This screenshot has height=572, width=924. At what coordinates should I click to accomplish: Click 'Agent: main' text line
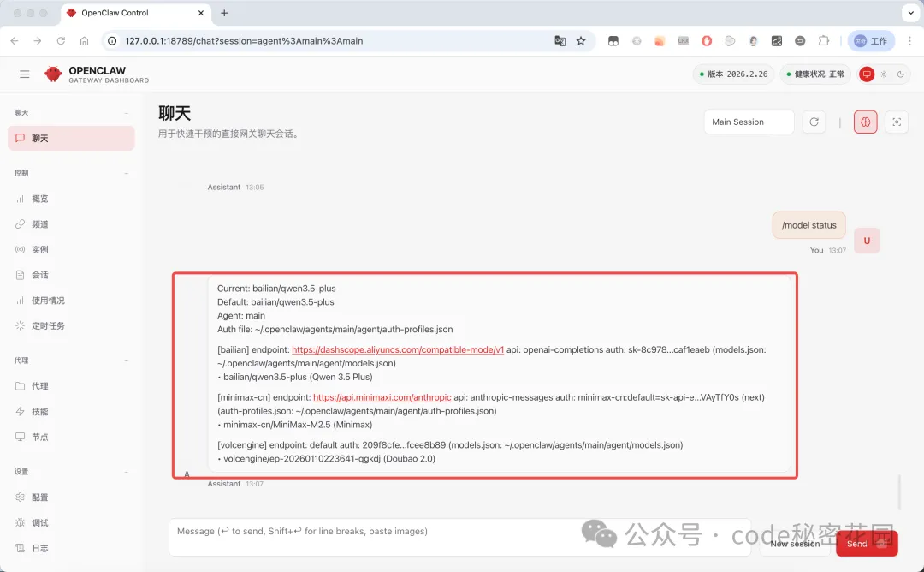click(241, 315)
